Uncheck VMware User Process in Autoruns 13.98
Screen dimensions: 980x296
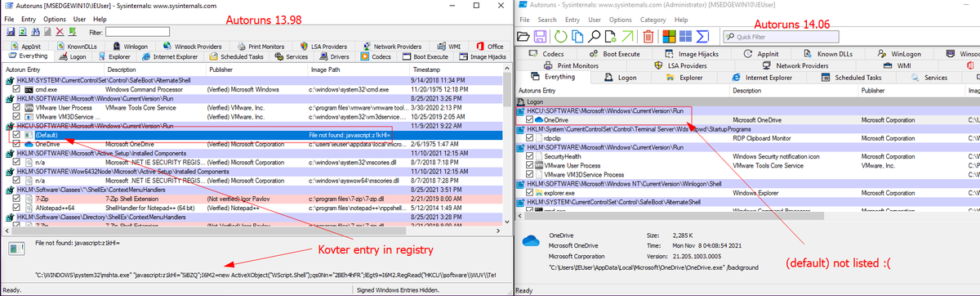pos(17,107)
